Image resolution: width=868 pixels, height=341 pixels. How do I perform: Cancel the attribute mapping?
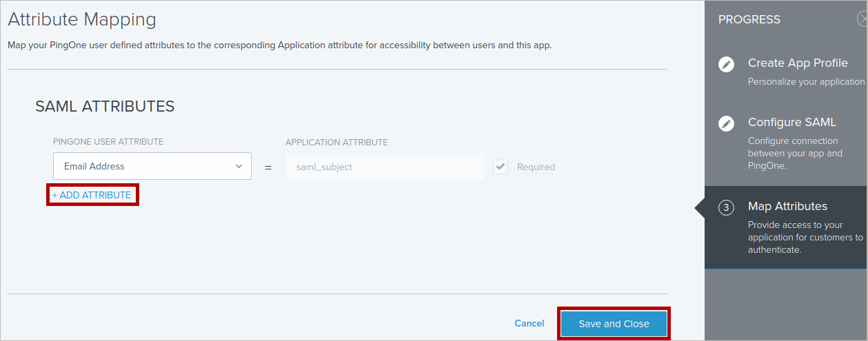(x=529, y=323)
